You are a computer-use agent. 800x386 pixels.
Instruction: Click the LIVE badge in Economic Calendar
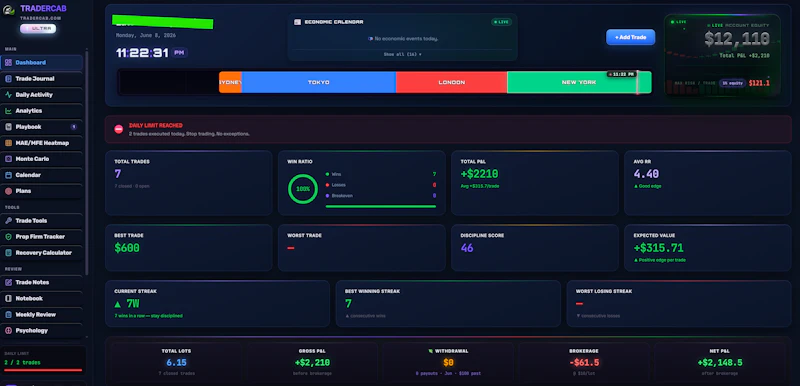click(x=501, y=22)
